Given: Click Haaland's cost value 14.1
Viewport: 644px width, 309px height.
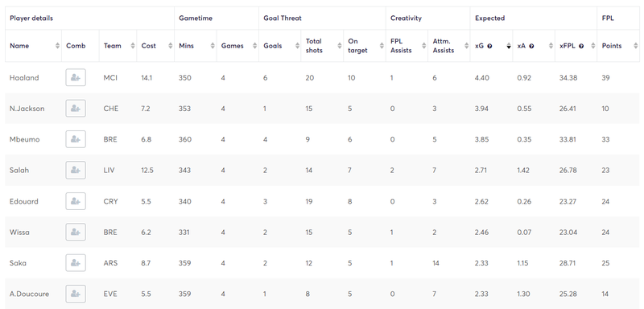Looking at the screenshot, I should pos(147,77).
